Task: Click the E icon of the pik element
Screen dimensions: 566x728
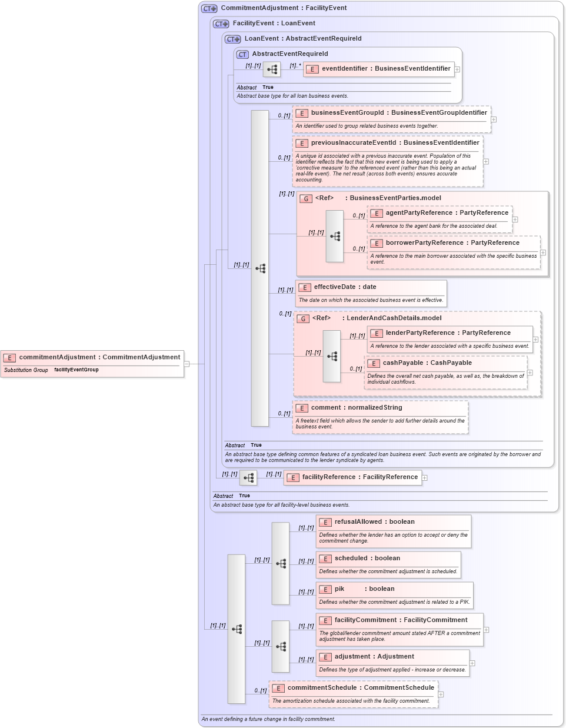Action: click(x=324, y=589)
